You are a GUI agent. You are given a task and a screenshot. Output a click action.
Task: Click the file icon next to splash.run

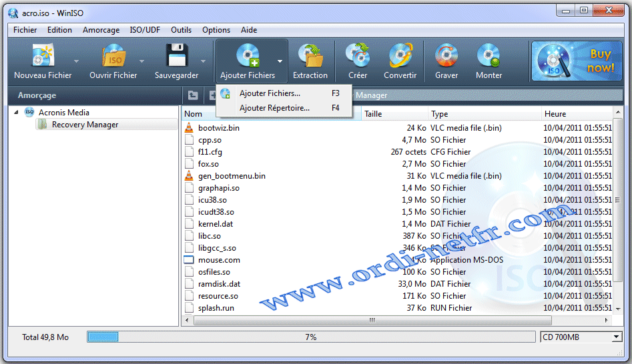pos(189,307)
